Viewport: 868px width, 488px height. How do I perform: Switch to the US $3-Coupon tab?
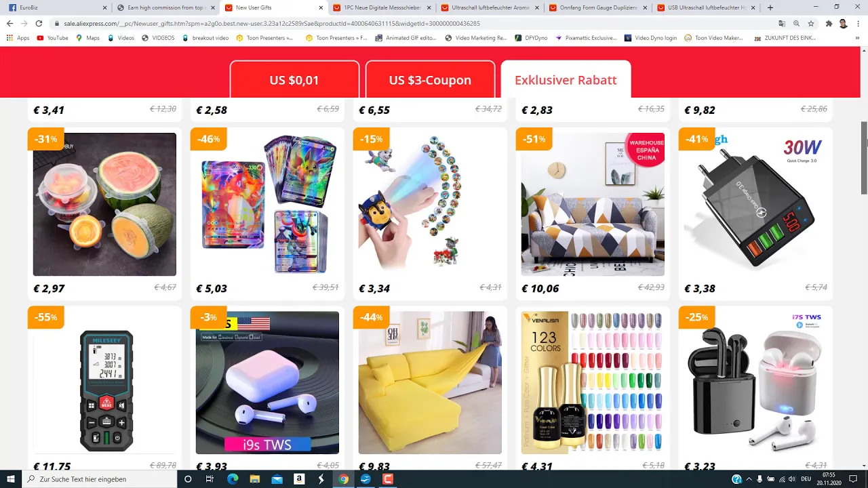tap(430, 79)
